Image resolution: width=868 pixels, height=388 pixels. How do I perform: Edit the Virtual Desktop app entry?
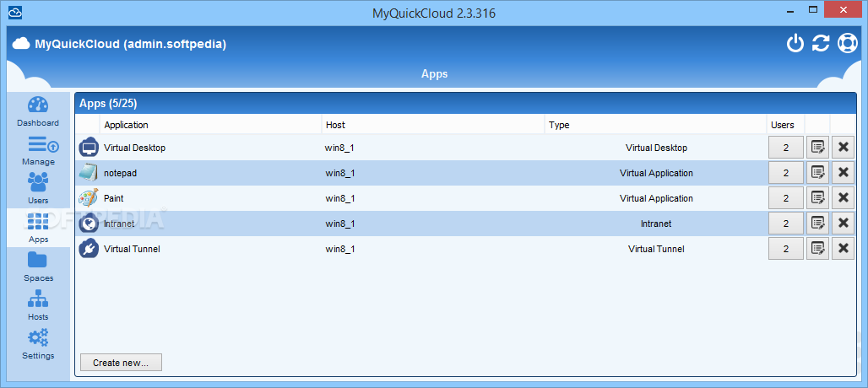[817, 148]
